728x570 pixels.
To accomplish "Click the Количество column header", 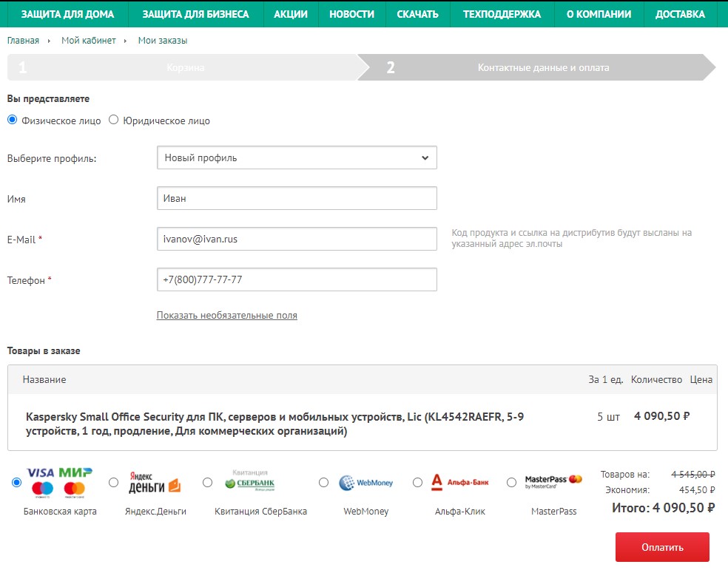I will click(x=656, y=379).
